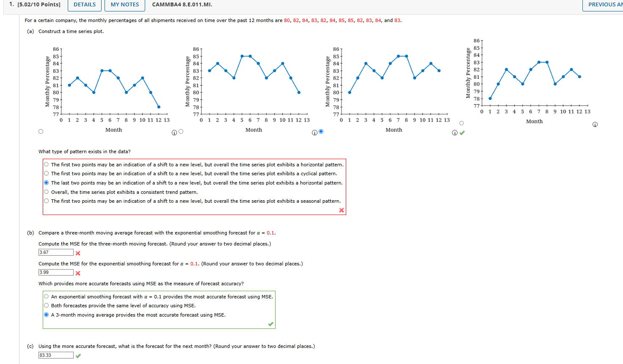Click the '[5.02/10 Points]' score text
The width and height of the screenshot is (623, 364).
tap(39, 5)
